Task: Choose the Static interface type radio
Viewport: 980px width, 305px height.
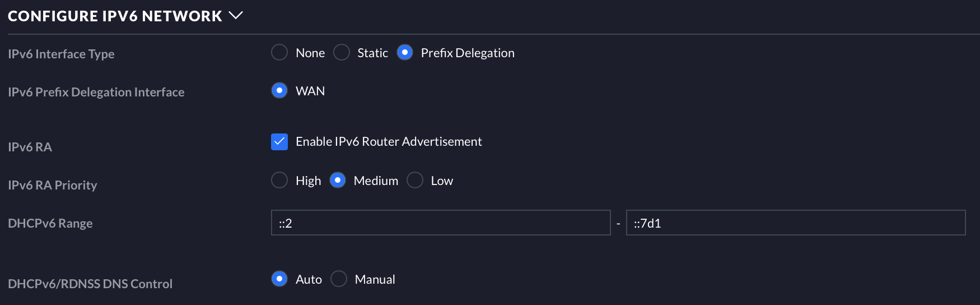Action: coord(342,53)
